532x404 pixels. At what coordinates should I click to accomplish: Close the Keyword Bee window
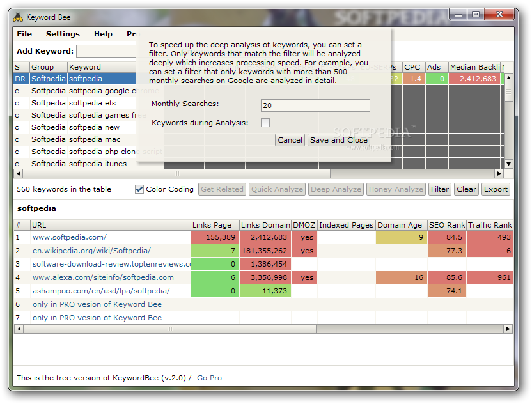pyautogui.click(x=499, y=14)
